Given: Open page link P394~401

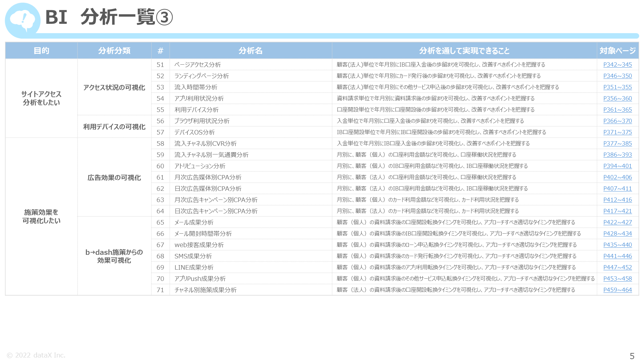Looking at the screenshot, I should (x=617, y=166).
